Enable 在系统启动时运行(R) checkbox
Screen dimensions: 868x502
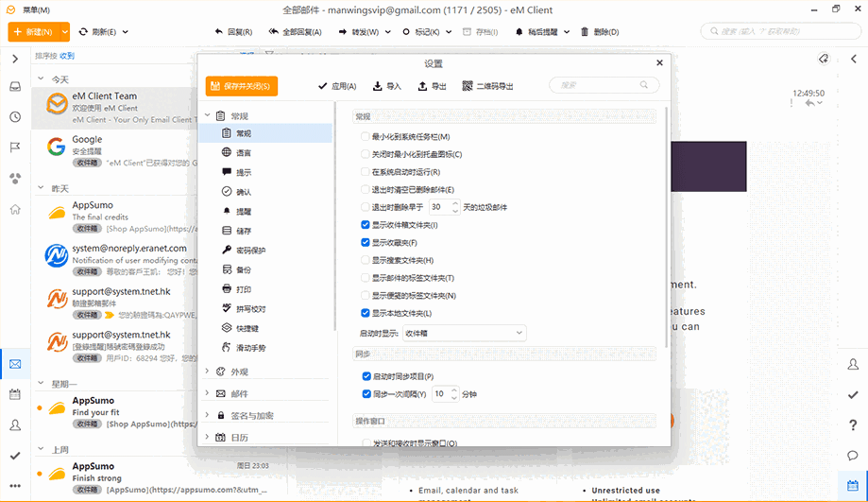[365, 172]
